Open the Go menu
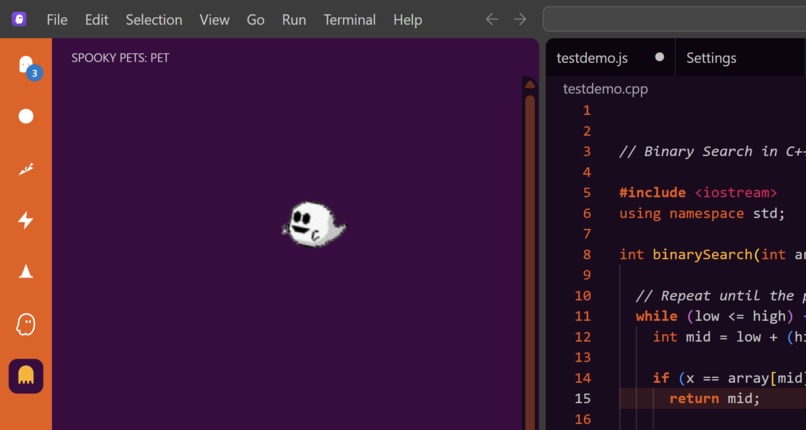This screenshot has width=806, height=430. 255,20
